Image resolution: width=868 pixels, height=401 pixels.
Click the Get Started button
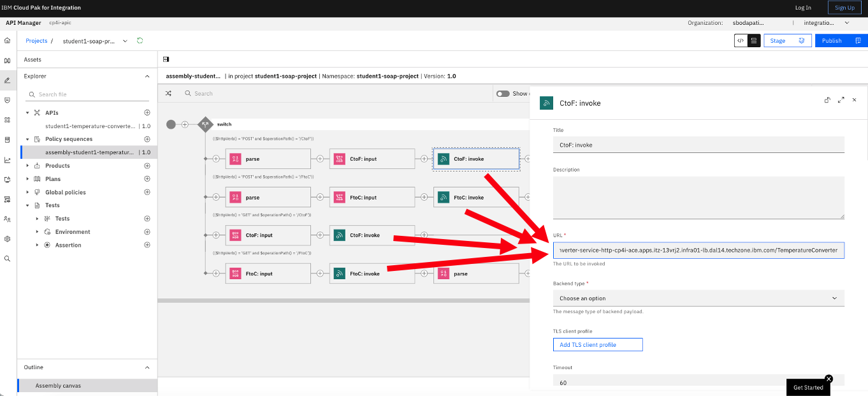click(808, 387)
